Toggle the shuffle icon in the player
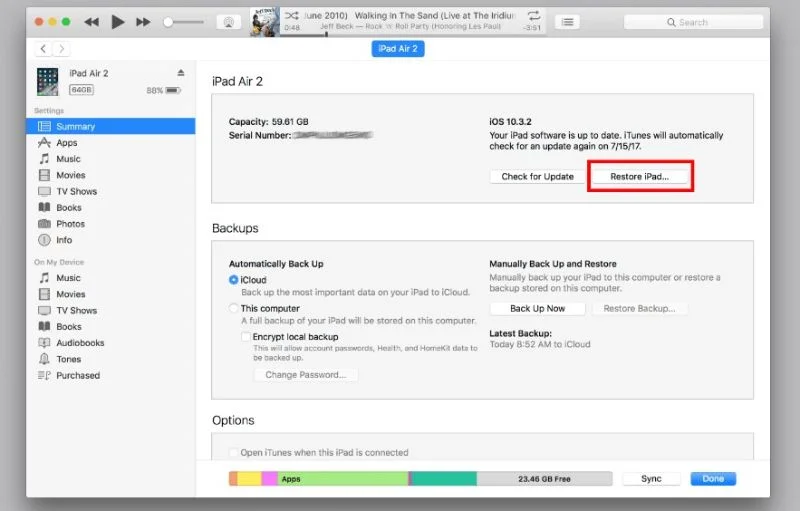Screen dimensions: 800x511 tap(292, 16)
